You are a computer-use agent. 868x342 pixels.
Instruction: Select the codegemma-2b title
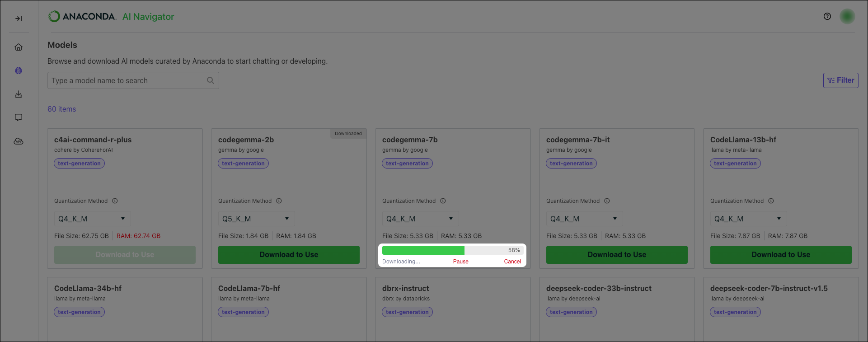click(246, 140)
